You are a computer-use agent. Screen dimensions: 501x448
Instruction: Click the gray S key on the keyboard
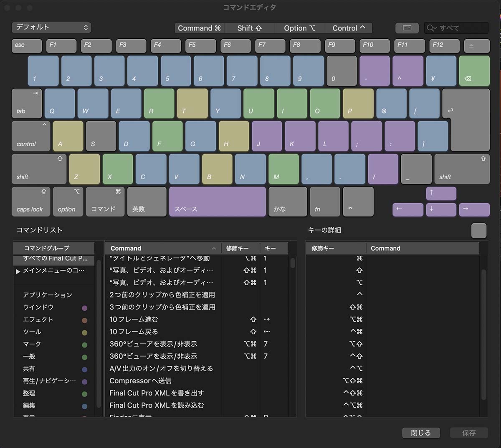coord(101,136)
